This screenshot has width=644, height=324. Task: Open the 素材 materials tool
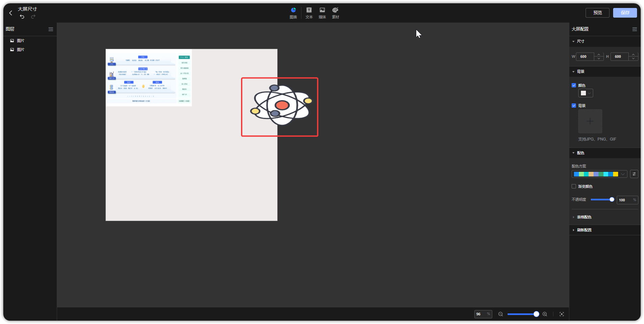(336, 13)
